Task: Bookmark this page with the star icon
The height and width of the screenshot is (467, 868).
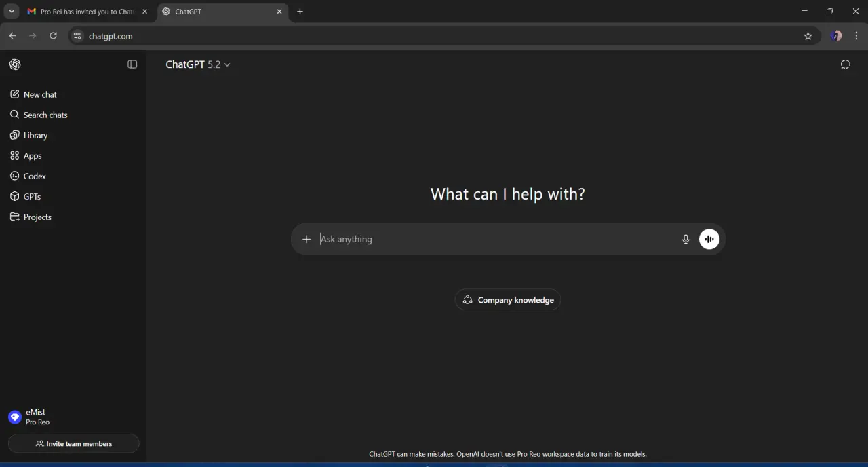Action: point(808,36)
